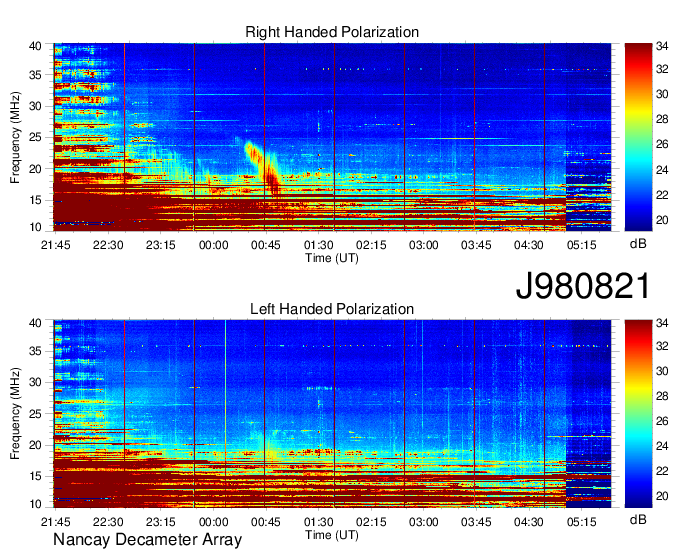Click the 28 value on Right Handed colorbar

(662, 119)
